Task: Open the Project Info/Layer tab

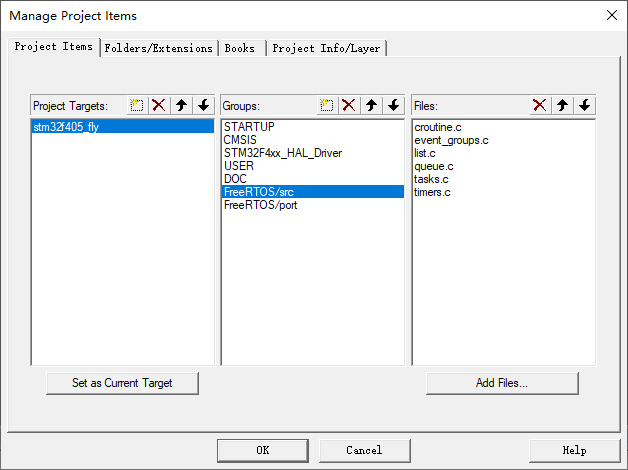Action: click(326, 48)
